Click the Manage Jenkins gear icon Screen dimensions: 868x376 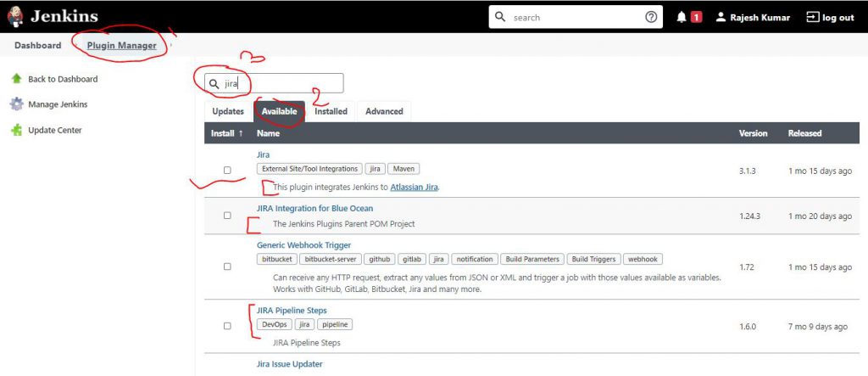(16, 104)
